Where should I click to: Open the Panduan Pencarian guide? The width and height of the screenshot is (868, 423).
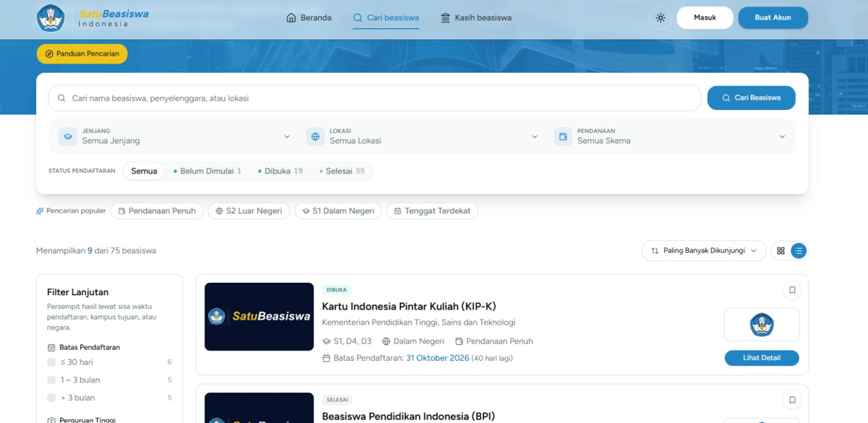pyautogui.click(x=82, y=54)
